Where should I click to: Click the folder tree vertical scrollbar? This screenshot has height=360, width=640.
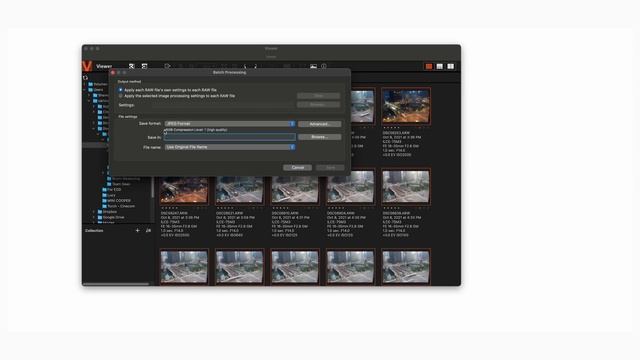point(153,188)
